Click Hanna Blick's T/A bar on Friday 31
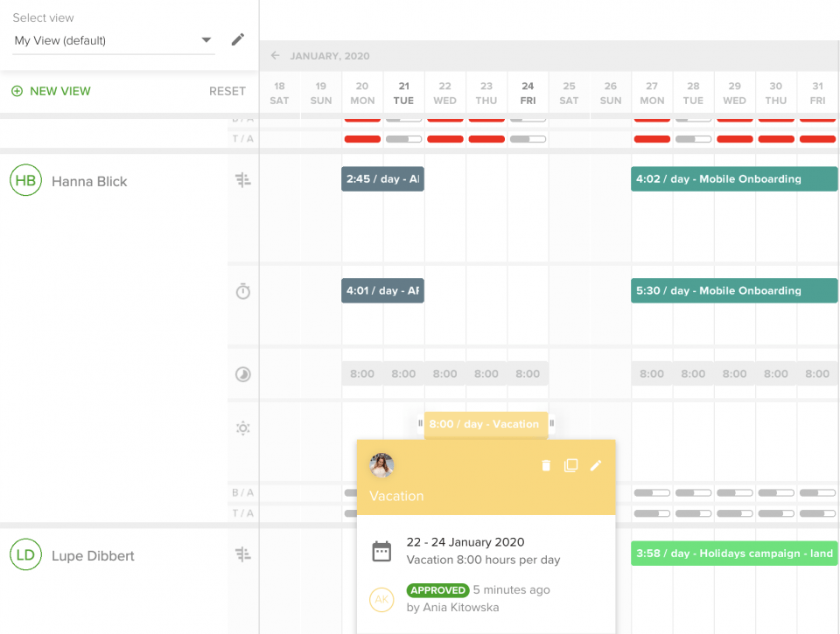 pyautogui.click(x=817, y=513)
